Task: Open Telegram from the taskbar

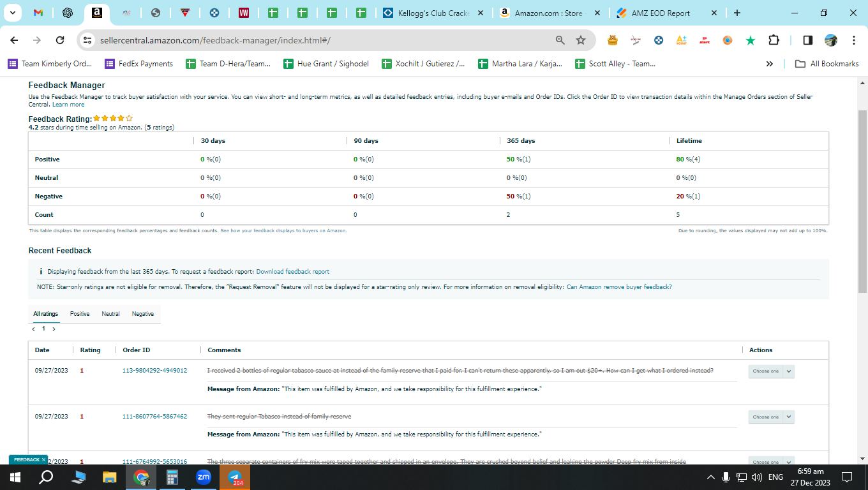Action: (x=235, y=477)
